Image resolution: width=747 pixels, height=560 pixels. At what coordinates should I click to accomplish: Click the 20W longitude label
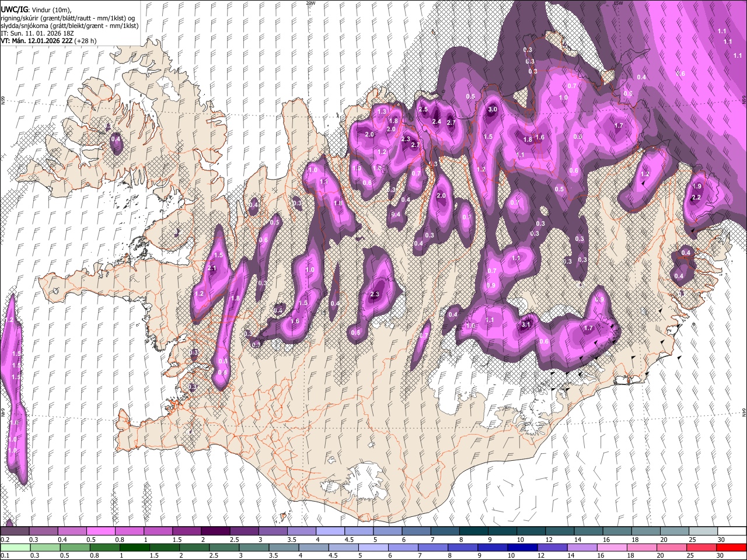310,3
